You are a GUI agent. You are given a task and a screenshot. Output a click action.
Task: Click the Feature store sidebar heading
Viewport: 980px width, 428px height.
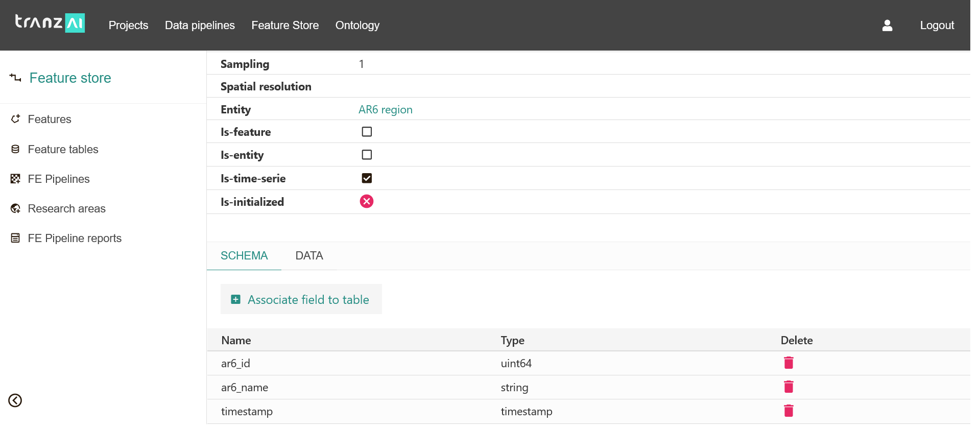pyautogui.click(x=70, y=78)
